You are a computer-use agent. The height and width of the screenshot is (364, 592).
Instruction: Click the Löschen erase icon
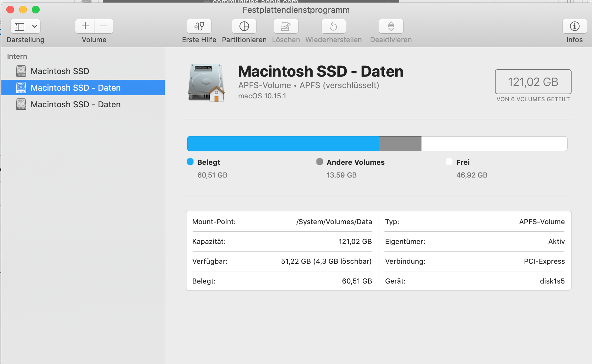[x=286, y=26]
